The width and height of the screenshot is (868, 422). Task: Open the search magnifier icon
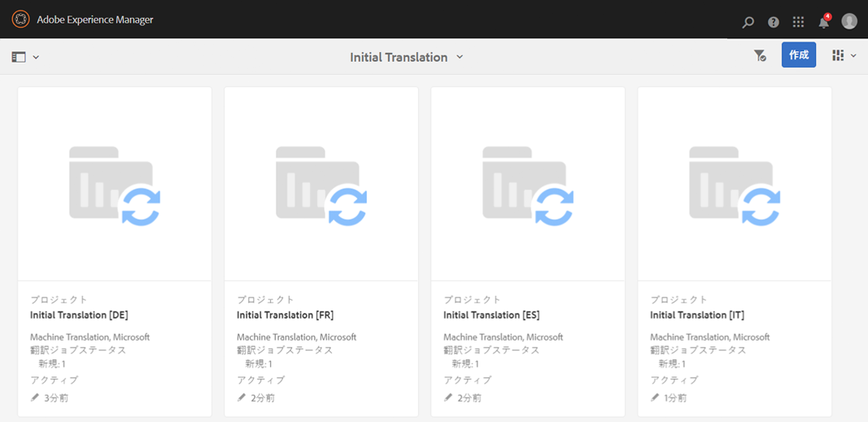click(x=748, y=22)
